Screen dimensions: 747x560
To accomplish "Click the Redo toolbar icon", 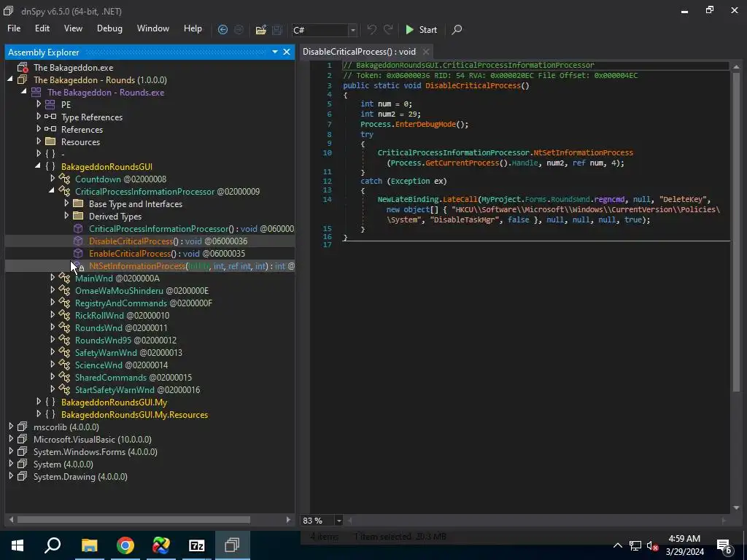I will click(388, 29).
